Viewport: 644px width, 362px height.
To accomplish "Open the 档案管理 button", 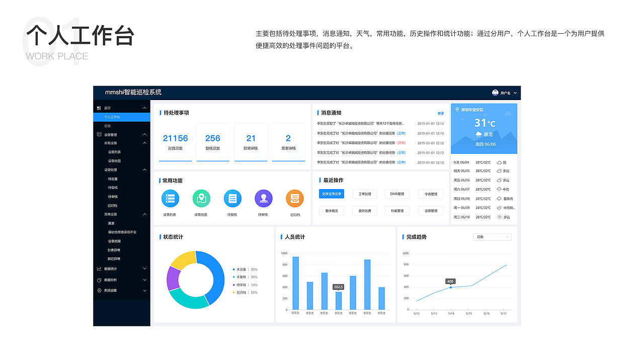I will [397, 211].
